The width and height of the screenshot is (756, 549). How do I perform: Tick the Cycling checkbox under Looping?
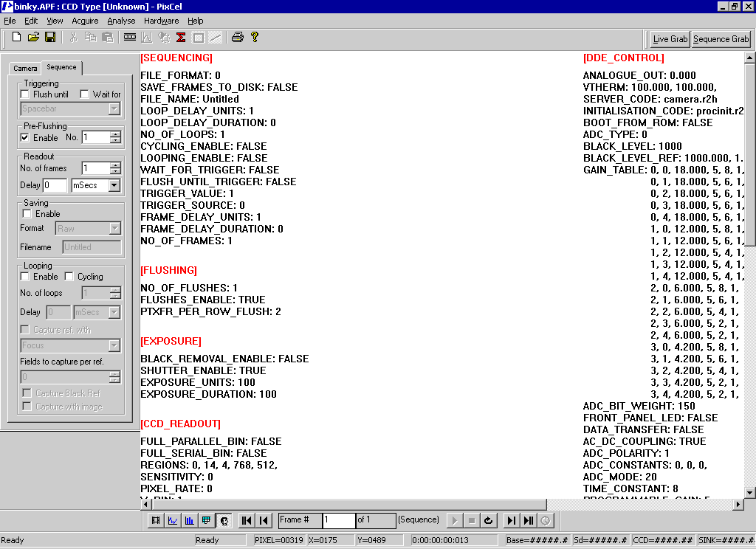(x=69, y=277)
